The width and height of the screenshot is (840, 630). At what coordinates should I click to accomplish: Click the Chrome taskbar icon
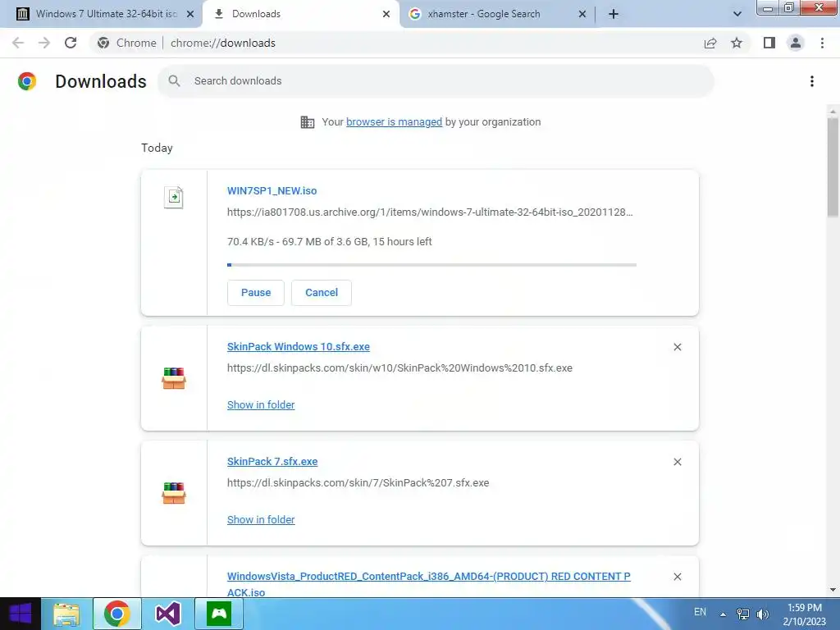tap(117, 614)
